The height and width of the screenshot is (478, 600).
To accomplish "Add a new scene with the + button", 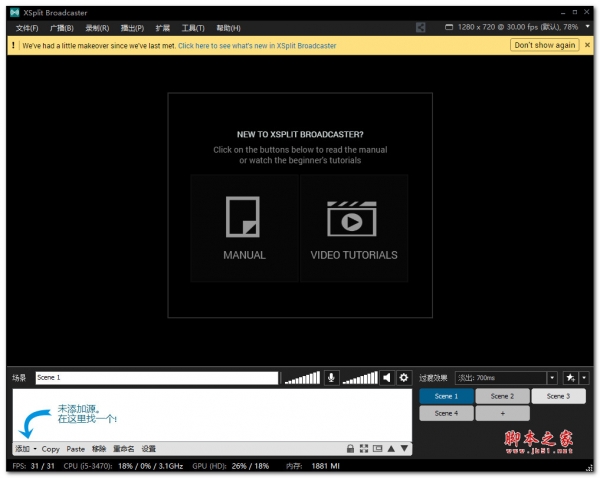I will tap(502, 413).
